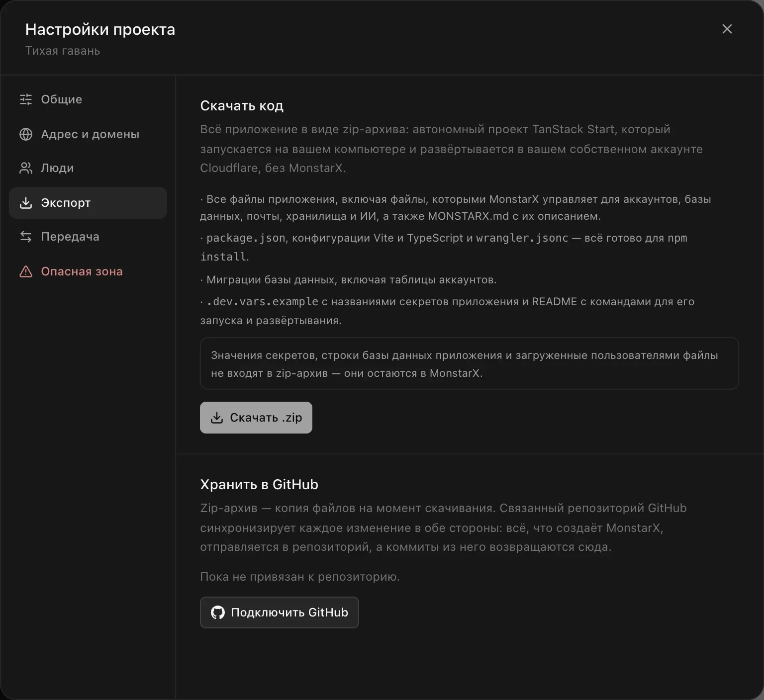Go to the Люди tab
This screenshot has width=764, height=700.
[57, 168]
